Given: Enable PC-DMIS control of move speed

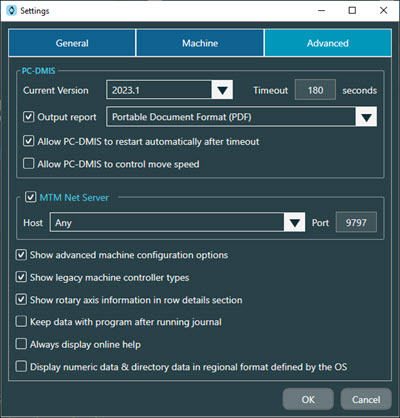Looking at the screenshot, I should point(29,164).
